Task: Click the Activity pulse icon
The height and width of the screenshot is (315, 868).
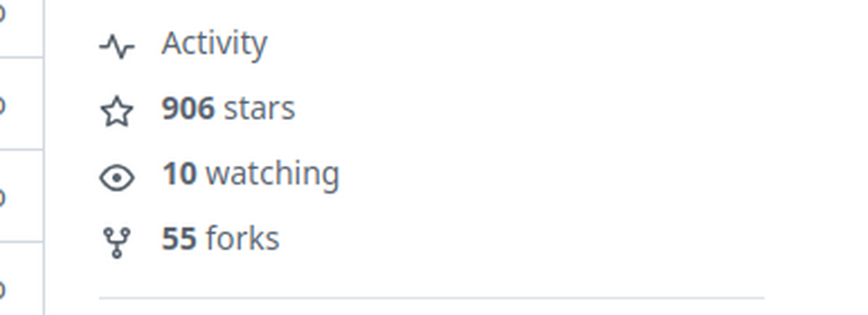Action: click(x=117, y=47)
